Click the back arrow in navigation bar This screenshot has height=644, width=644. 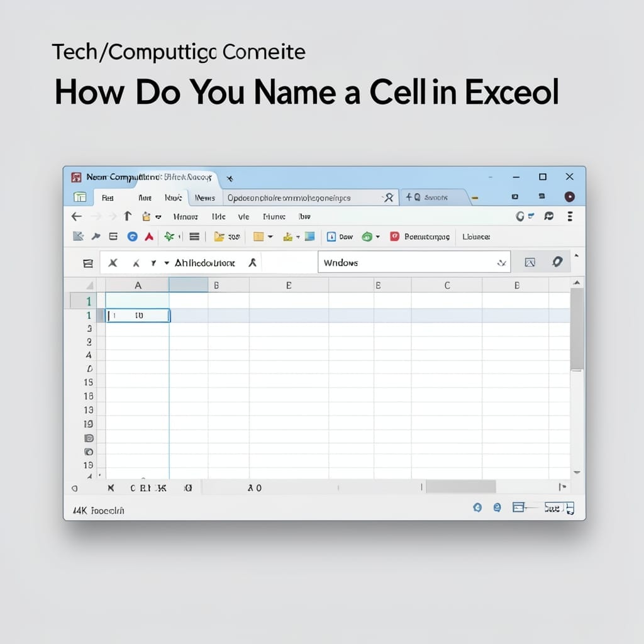[76, 216]
